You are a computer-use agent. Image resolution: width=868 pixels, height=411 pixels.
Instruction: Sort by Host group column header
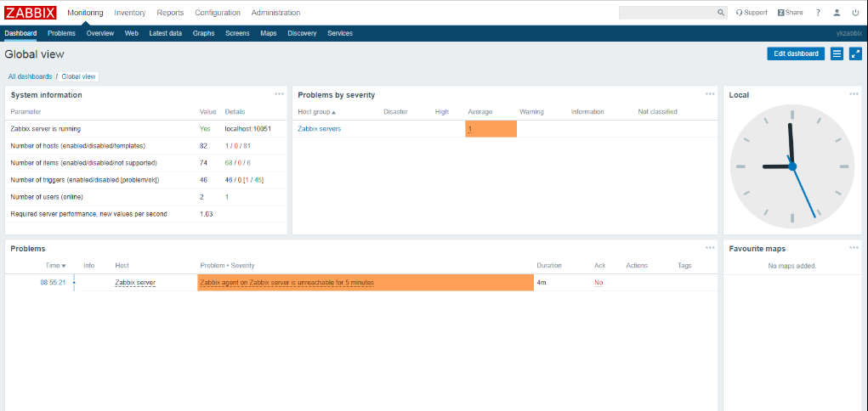[x=316, y=112]
